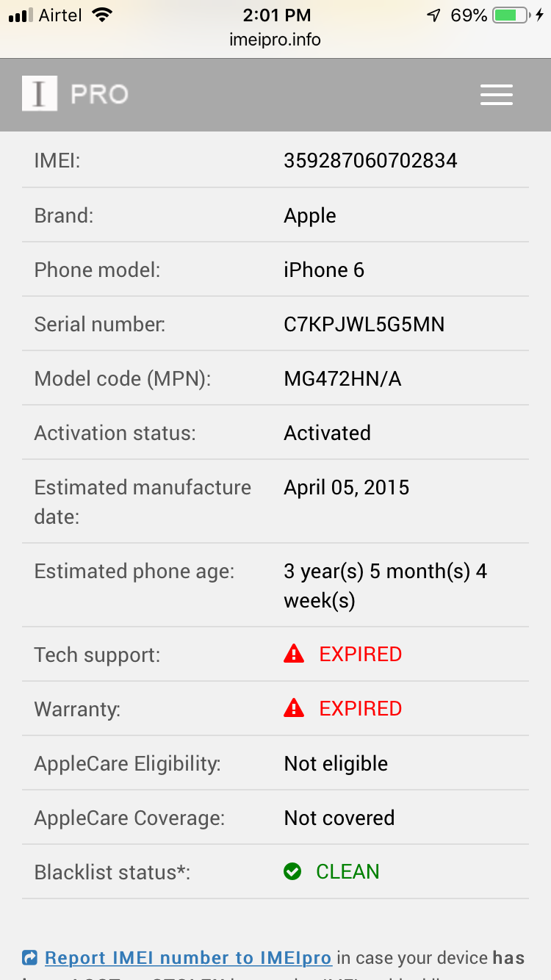Tap the imeipro.info address bar
The height and width of the screenshot is (980, 551).
[x=275, y=40]
